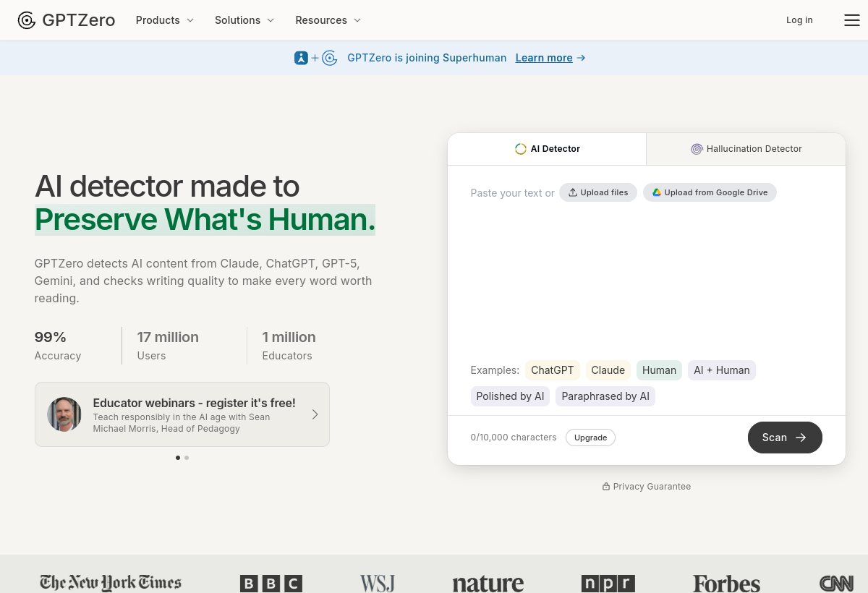This screenshot has height=593, width=868.
Task: Click the WSJ logo
Action: 378,583
